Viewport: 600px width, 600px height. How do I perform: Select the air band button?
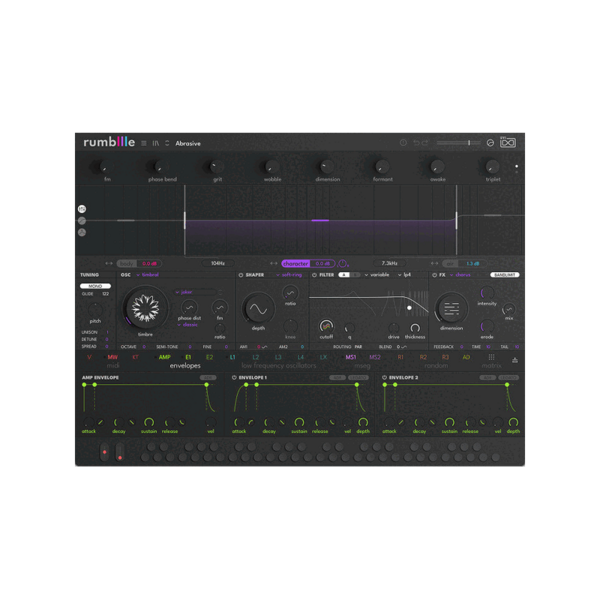(450, 264)
